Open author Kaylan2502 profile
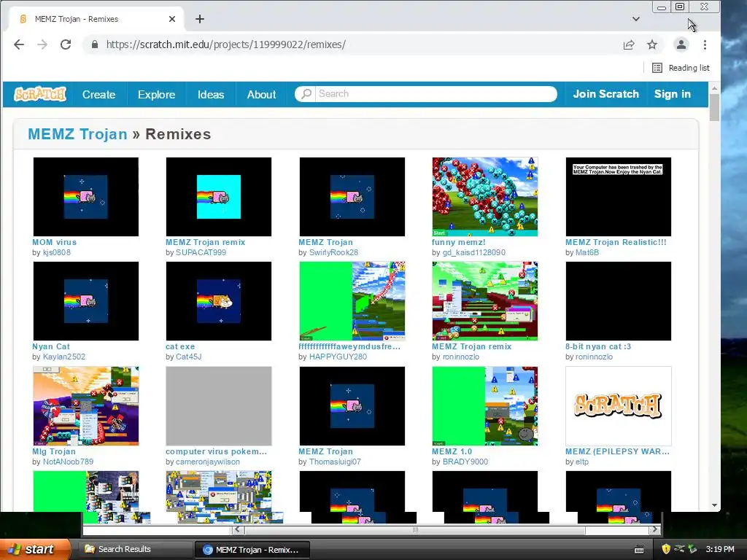Image resolution: width=747 pixels, height=560 pixels. click(64, 357)
